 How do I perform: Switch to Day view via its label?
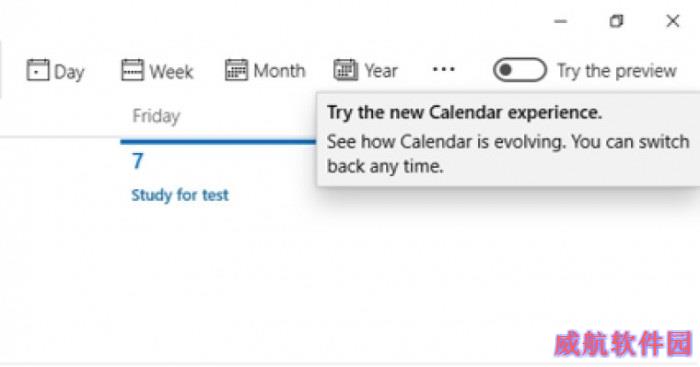69,72
